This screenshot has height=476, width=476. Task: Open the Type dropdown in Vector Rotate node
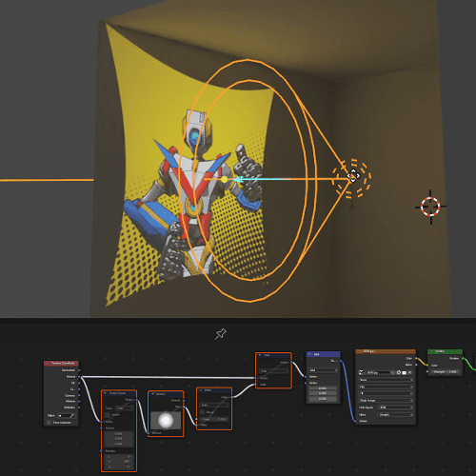[x=125, y=408]
